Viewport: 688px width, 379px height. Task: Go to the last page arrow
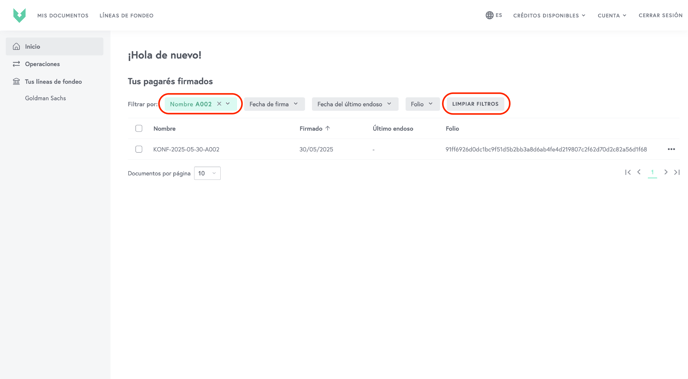point(677,172)
